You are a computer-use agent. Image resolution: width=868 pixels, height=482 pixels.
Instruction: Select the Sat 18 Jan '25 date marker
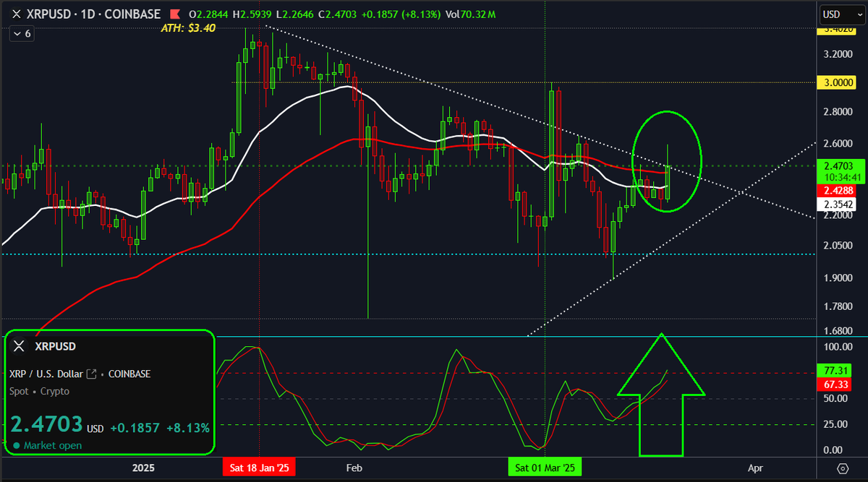259,468
